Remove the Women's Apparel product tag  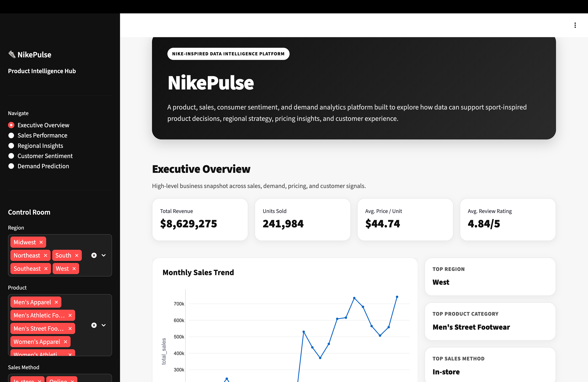coord(65,342)
